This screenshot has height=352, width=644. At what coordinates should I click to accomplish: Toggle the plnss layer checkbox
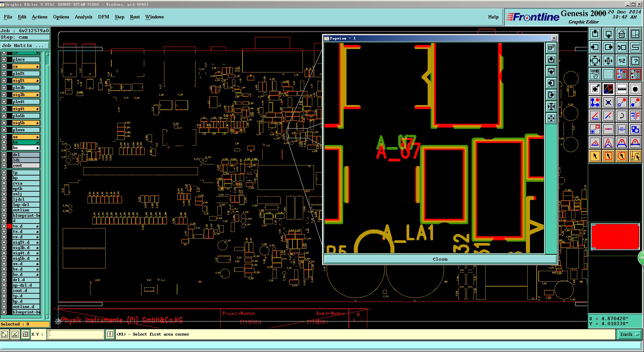(4, 130)
